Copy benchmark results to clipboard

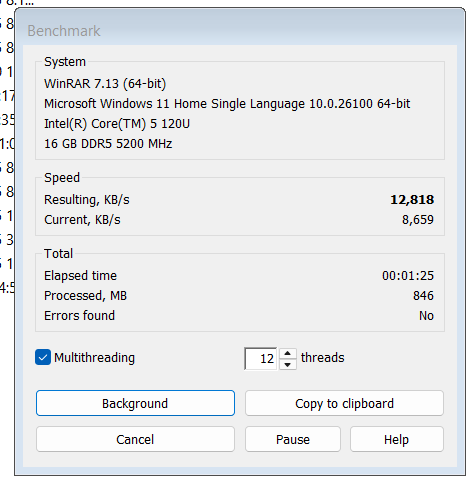[x=344, y=403]
